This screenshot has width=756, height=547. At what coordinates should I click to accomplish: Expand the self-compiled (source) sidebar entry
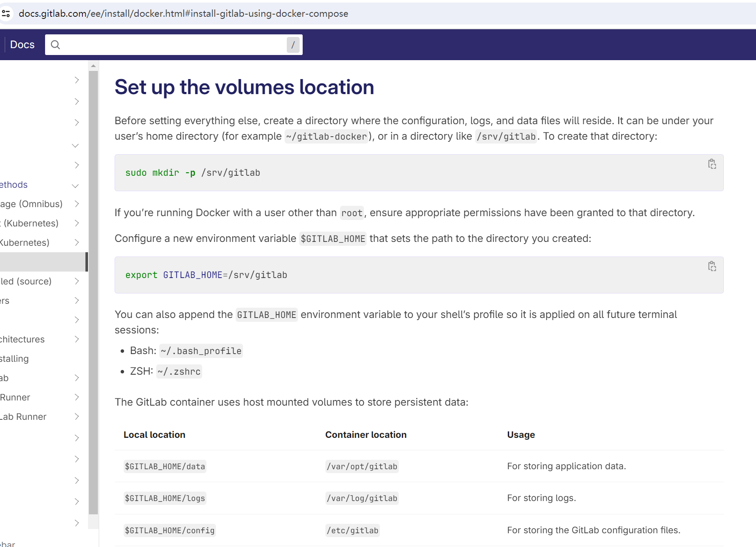(x=77, y=281)
